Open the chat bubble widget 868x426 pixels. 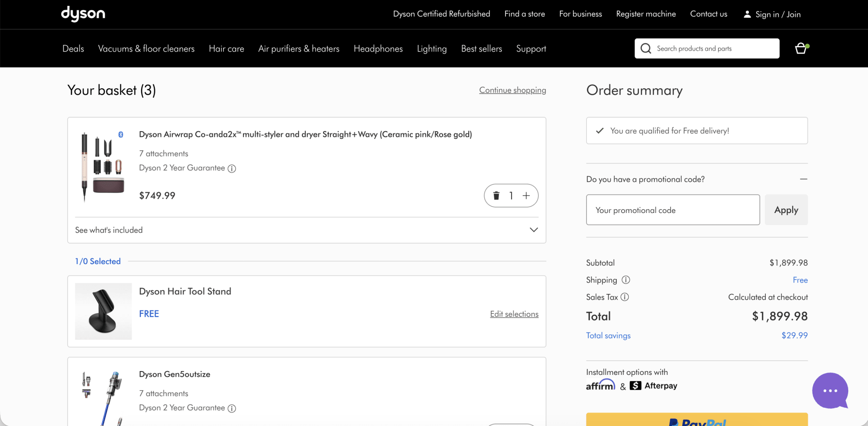click(x=830, y=390)
